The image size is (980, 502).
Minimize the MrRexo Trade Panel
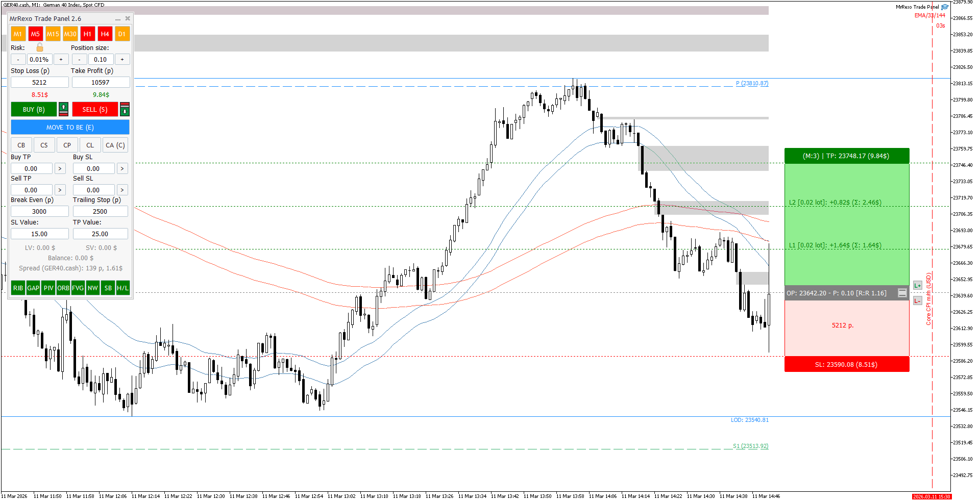coord(118,19)
